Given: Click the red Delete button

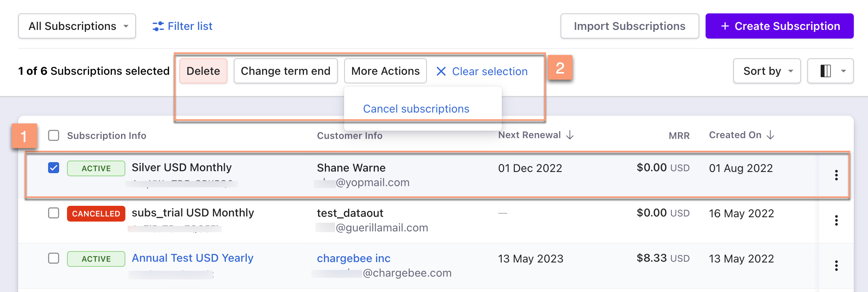Looking at the screenshot, I should coord(203,71).
